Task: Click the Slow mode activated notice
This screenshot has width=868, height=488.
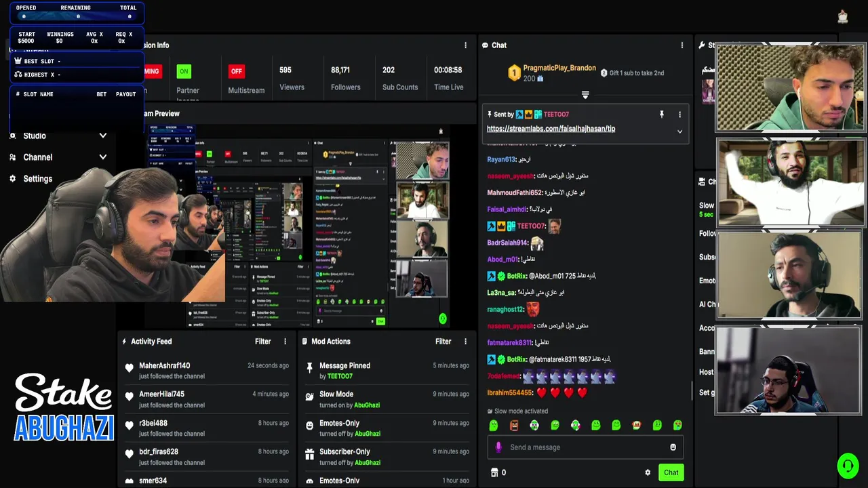Action: pyautogui.click(x=517, y=411)
